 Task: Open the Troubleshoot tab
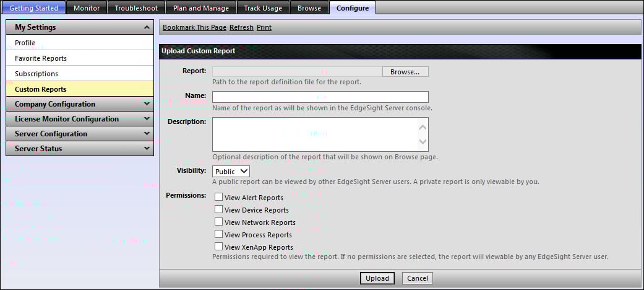click(136, 8)
